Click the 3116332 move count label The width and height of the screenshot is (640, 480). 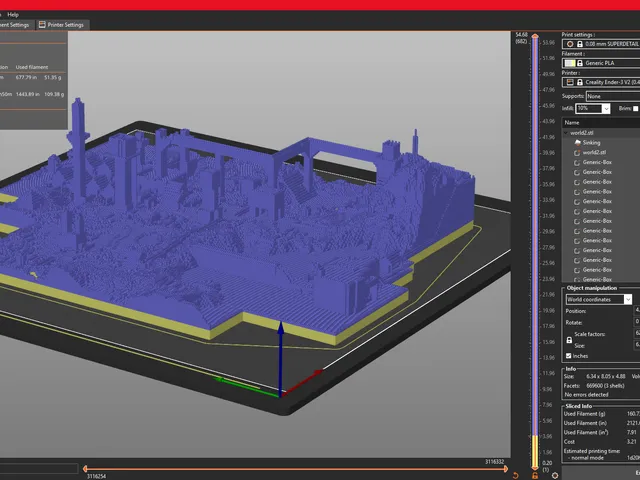coord(494,462)
